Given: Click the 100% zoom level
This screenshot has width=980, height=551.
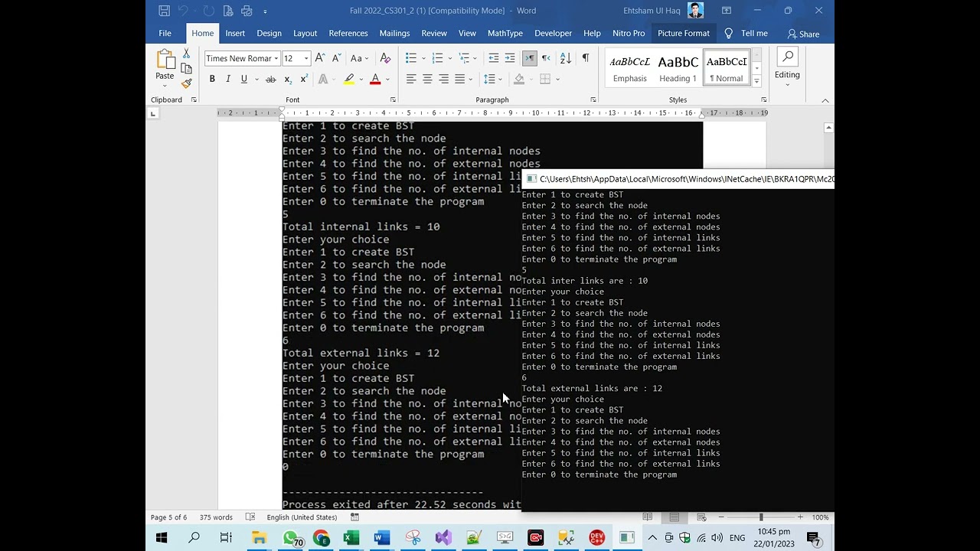Looking at the screenshot, I should tap(820, 517).
